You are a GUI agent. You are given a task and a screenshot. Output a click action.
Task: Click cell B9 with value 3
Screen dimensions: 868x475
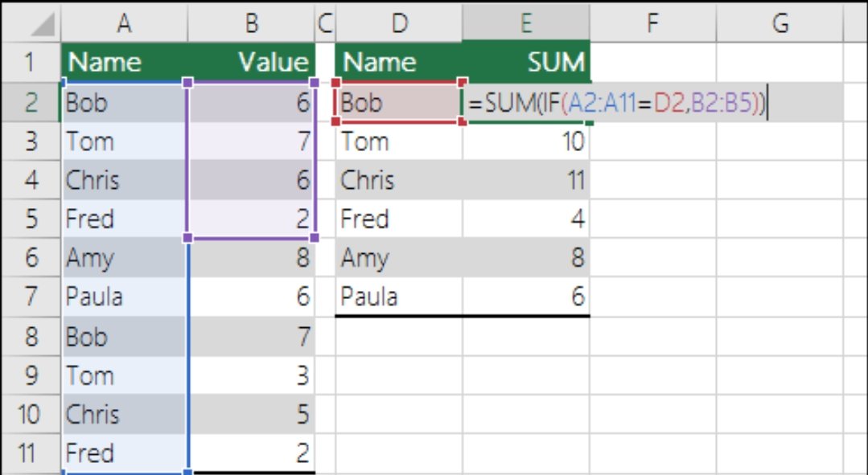[x=251, y=375]
